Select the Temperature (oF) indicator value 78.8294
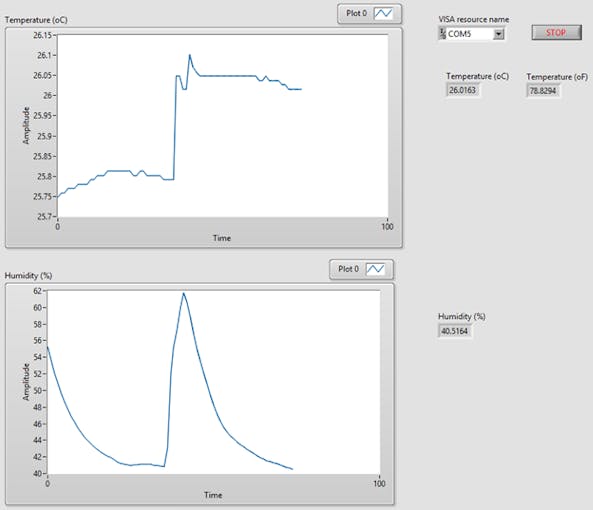 point(542,90)
